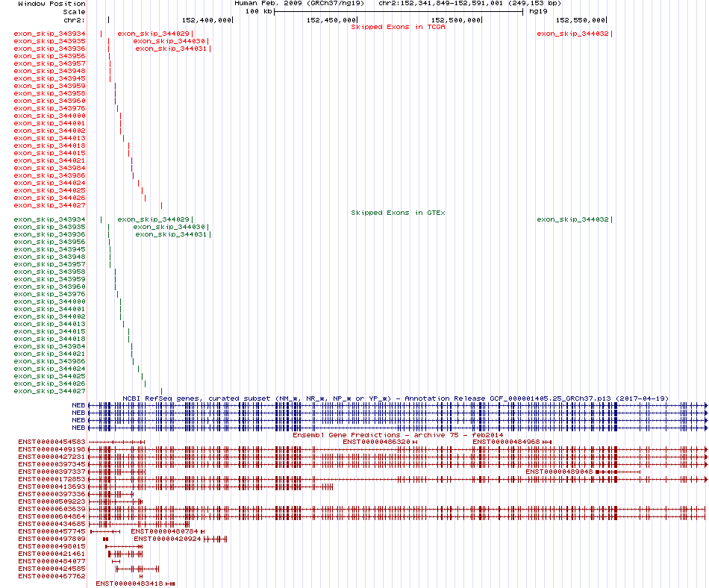Open the NCBI RefSeq genes track title
Viewport: 709px width, 588px height.
[395, 398]
